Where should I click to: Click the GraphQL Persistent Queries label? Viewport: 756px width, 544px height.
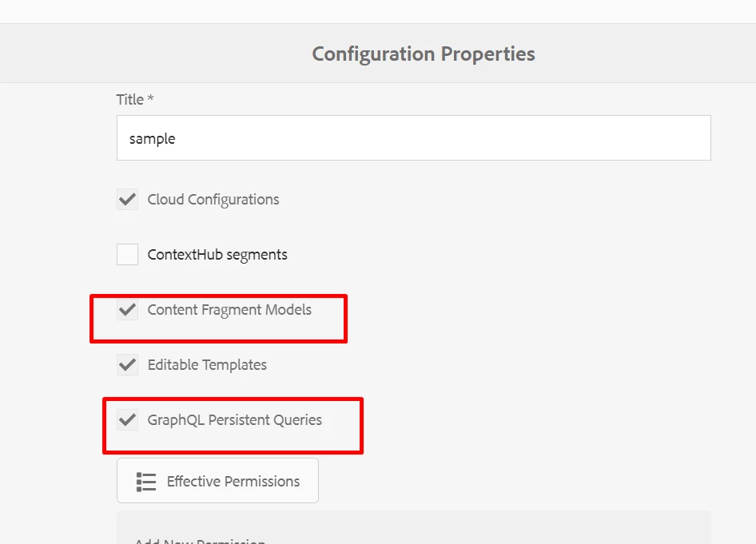pos(235,419)
